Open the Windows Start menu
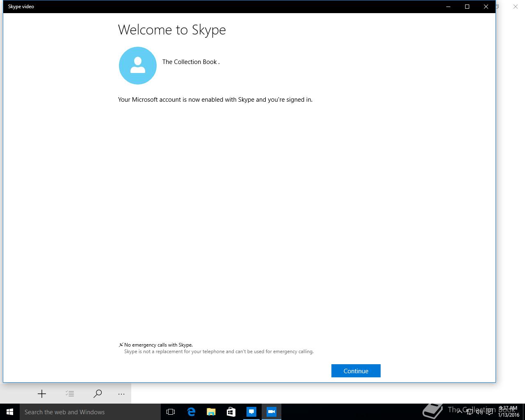Image resolution: width=525 pixels, height=420 pixels. 10,412
